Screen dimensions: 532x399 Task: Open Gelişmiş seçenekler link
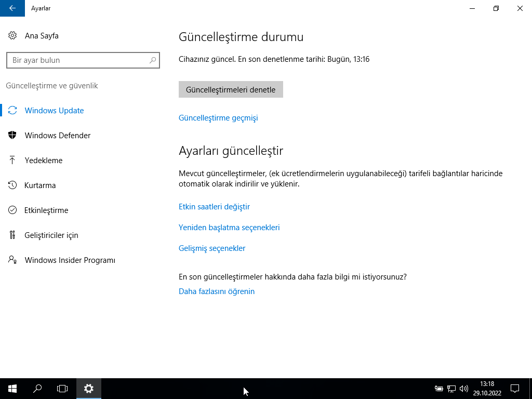tap(212, 248)
